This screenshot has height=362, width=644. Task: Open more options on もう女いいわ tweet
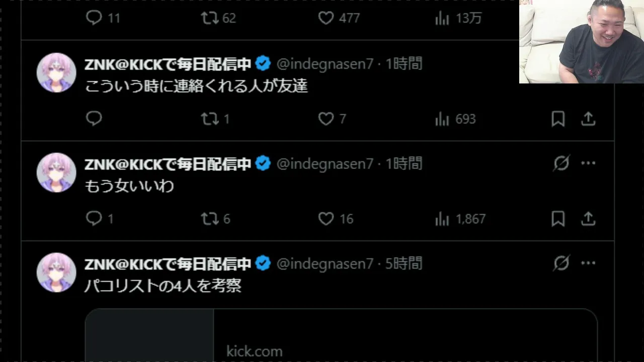click(x=588, y=163)
